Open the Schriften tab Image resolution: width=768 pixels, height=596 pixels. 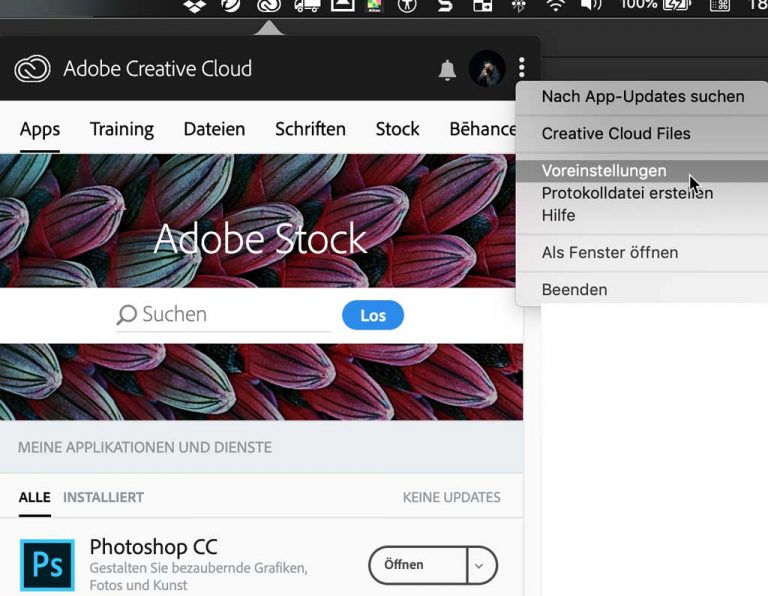[x=310, y=129]
